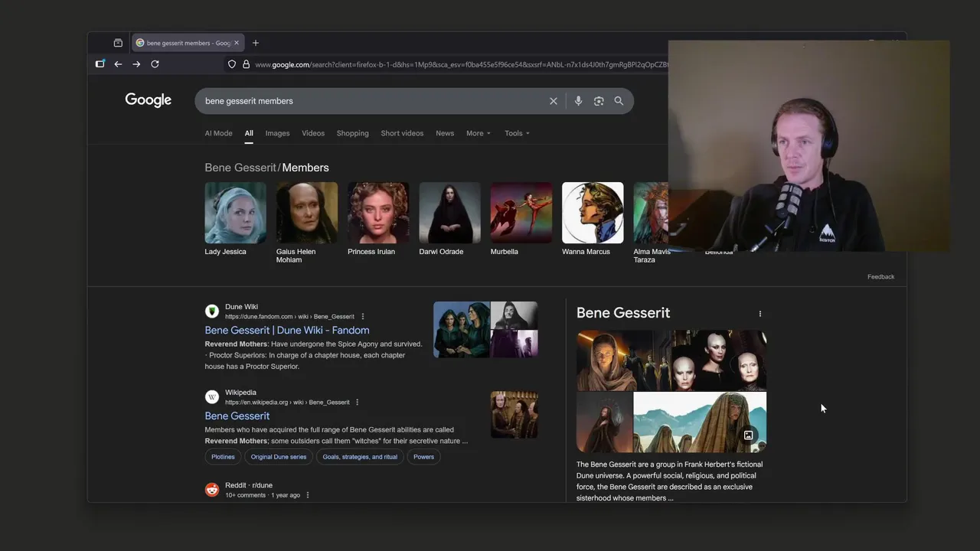The image size is (980, 551).
Task: Open knowledge panel three-dot menu
Action: coord(760,314)
